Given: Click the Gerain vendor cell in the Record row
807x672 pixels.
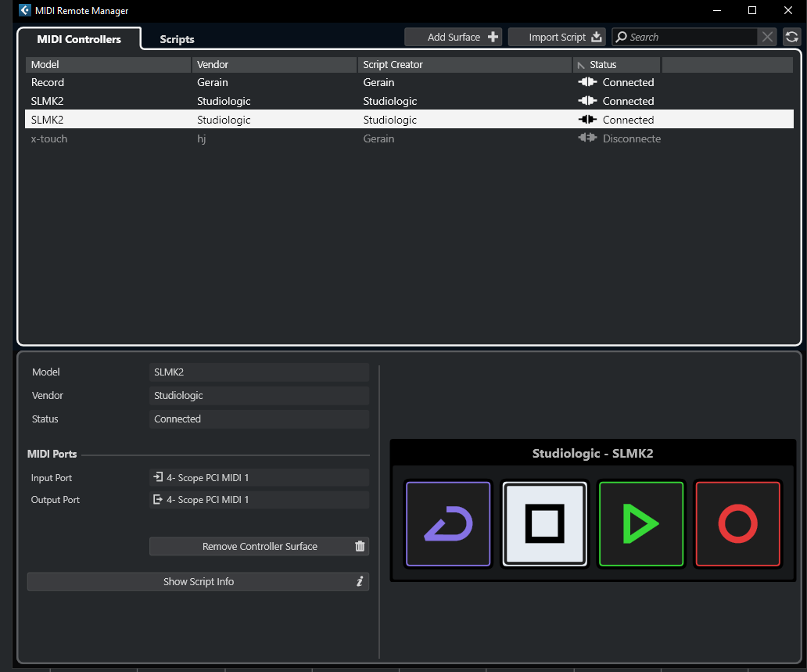Looking at the screenshot, I should pos(212,82).
